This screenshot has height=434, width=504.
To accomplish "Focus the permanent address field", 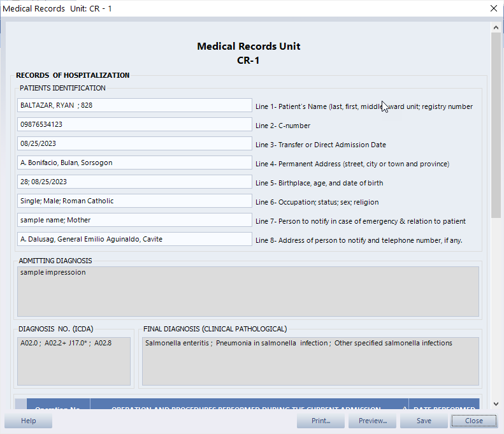I will point(134,163).
